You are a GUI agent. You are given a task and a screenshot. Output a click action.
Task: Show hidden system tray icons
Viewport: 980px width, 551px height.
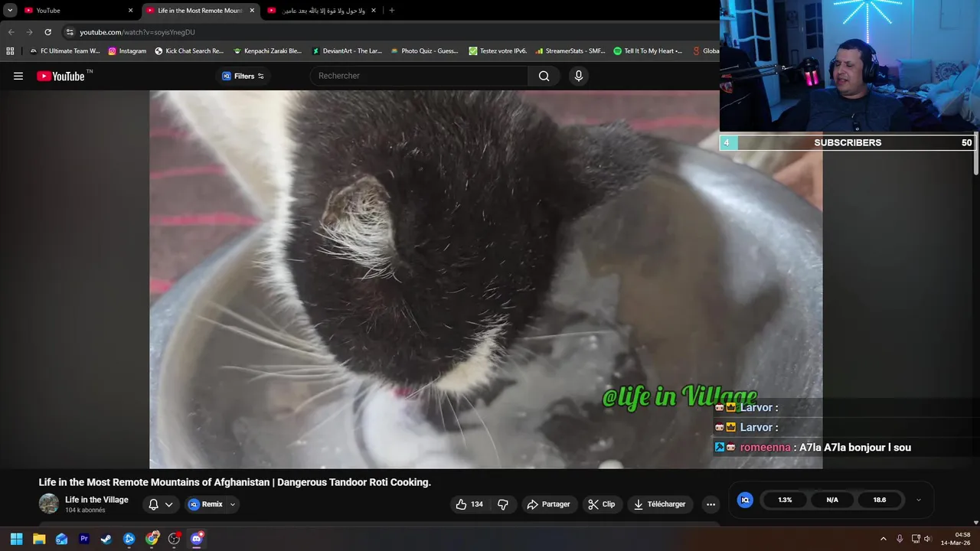click(x=883, y=539)
